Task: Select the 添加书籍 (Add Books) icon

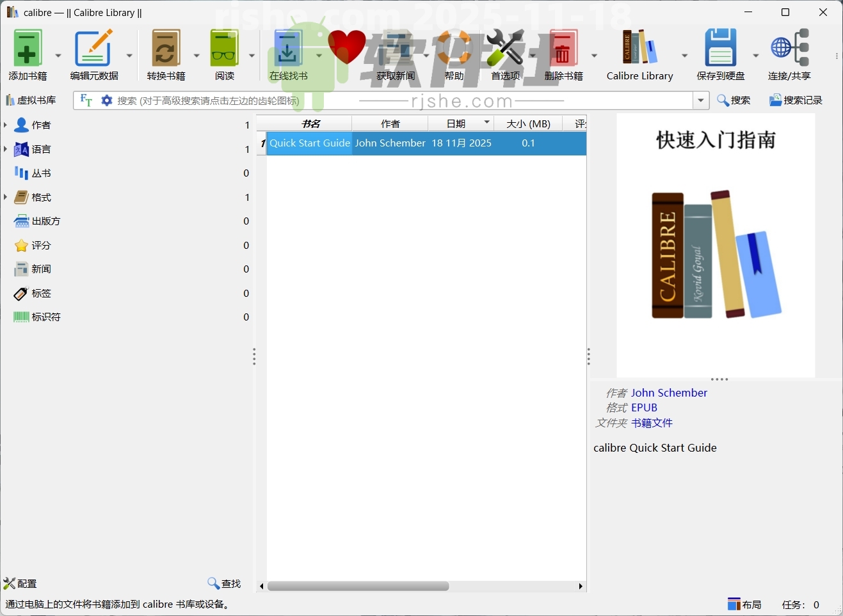Action: click(x=27, y=48)
